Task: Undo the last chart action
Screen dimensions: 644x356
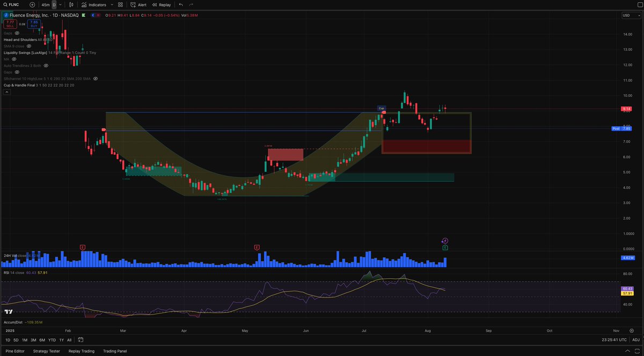Action: [181, 4]
